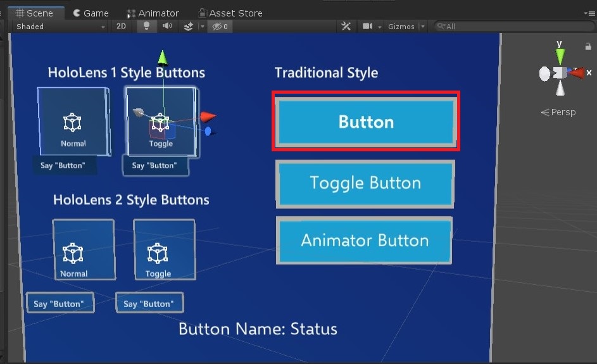Toggle the Gizmos button
Image resolution: width=597 pixels, height=364 pixels.
401,27
